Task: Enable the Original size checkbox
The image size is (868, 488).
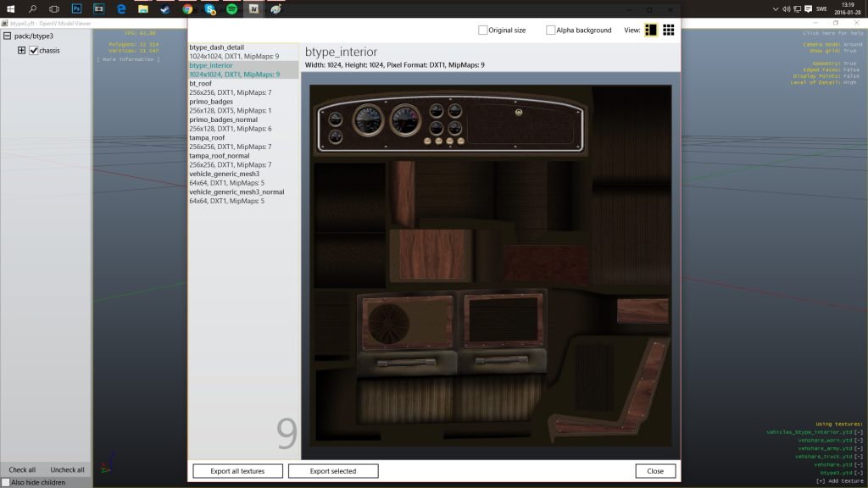Action: 482,30
